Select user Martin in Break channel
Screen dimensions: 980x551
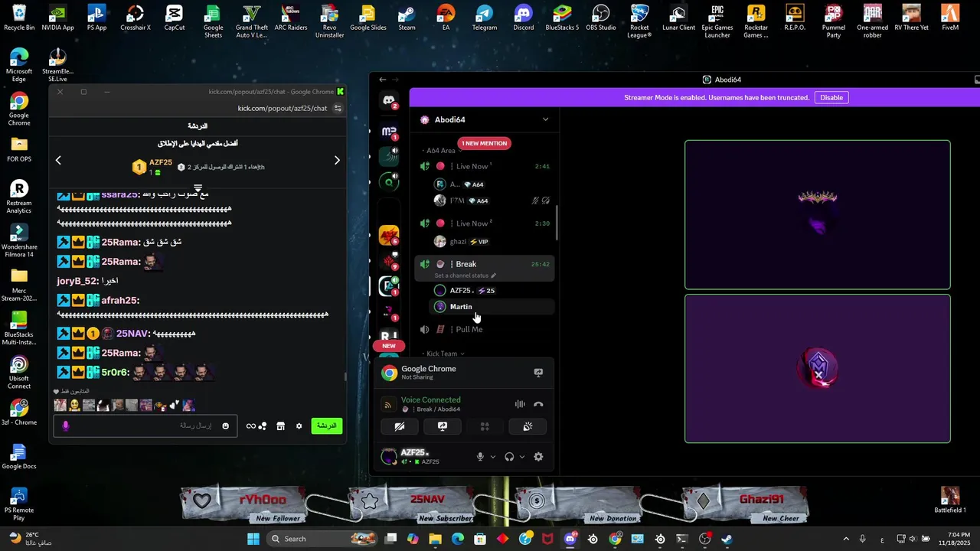492,307
